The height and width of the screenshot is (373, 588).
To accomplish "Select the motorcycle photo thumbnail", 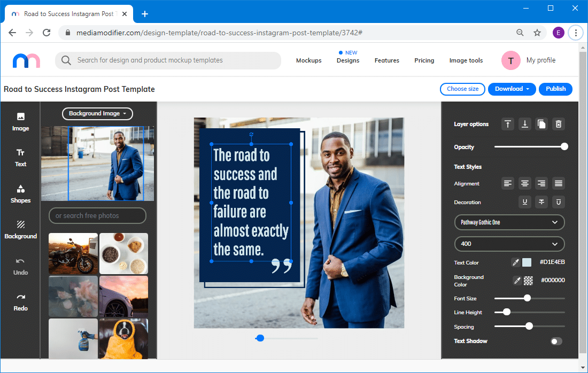I will click(73, 253).
